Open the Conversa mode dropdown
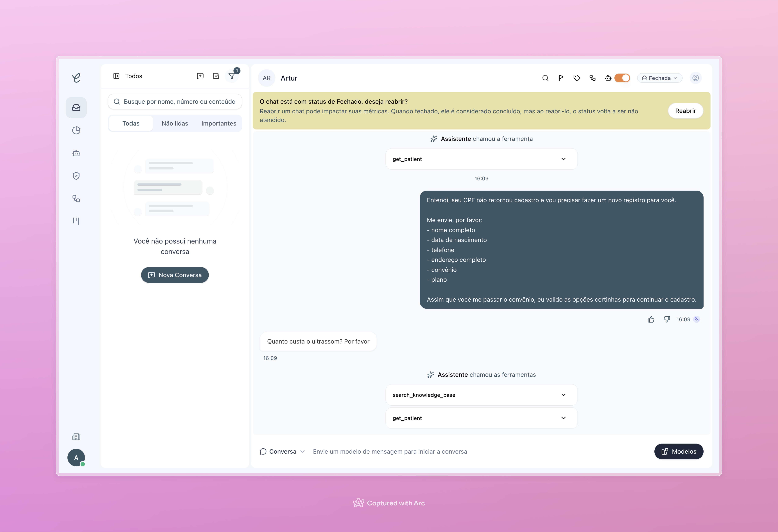Image resolution: width=778 pixels, height=532 pixels. coord(282,451)
